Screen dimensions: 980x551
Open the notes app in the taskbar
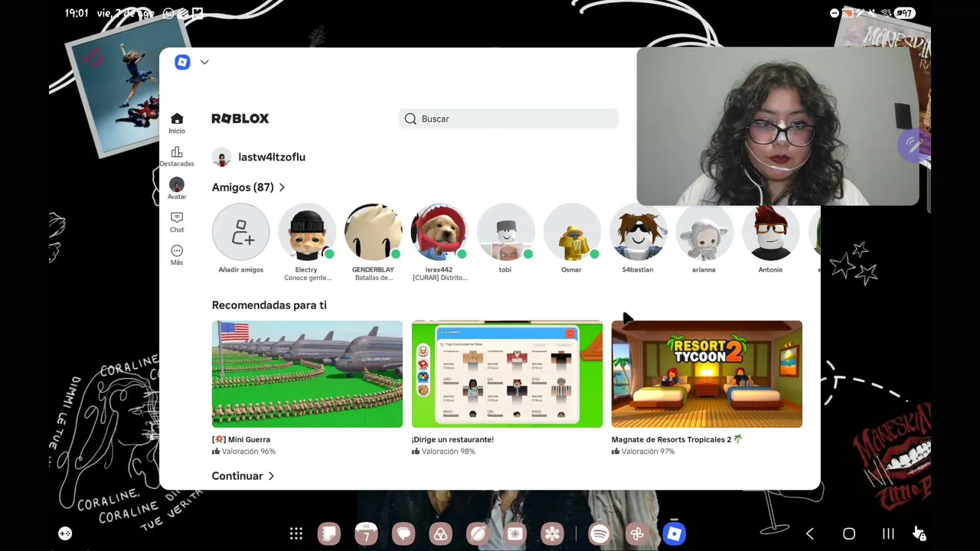(329, 533)
